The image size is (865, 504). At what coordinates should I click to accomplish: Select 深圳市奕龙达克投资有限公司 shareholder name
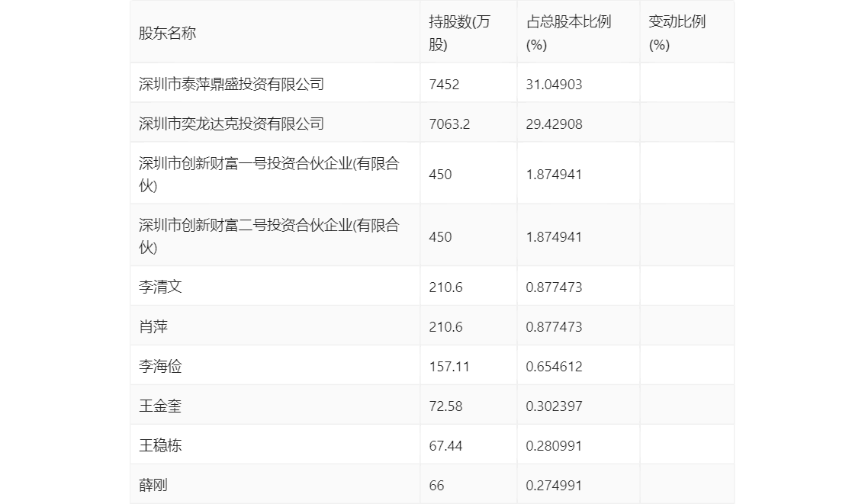click(x=231, y=124)
